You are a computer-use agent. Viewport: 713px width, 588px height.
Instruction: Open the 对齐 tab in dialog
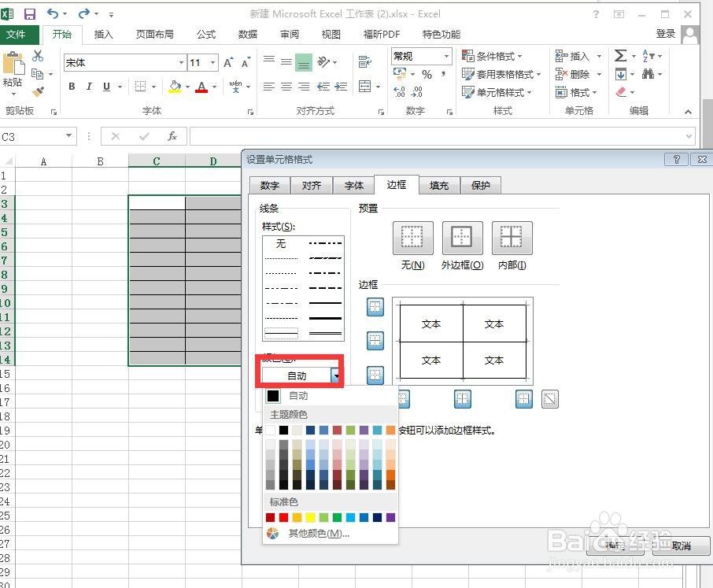click(x=312, y=185)
